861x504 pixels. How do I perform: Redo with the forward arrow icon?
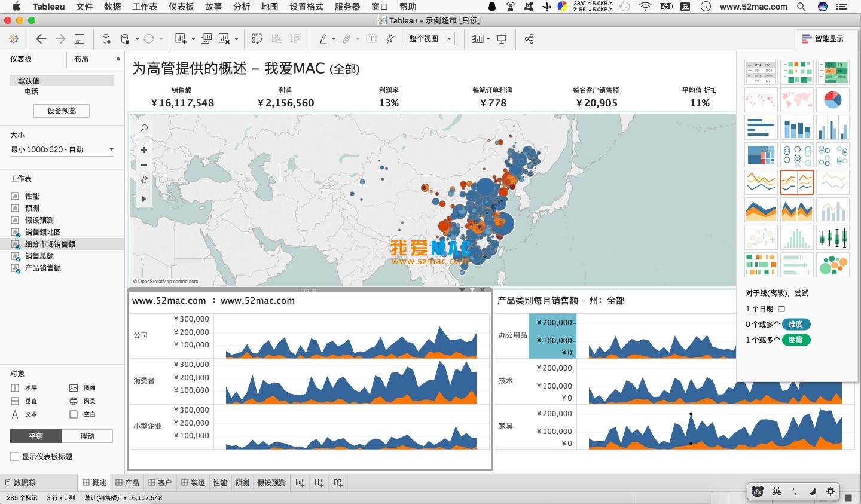pos(60,39)
